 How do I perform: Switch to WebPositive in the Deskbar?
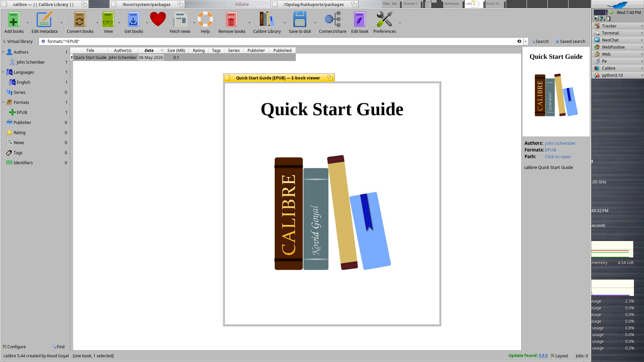(x=618, y=47)
